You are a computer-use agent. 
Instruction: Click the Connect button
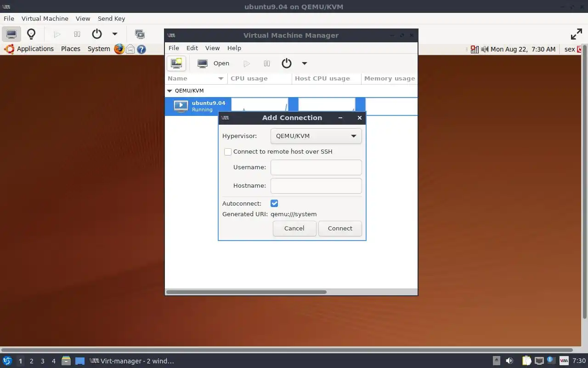tap(340, 229)
